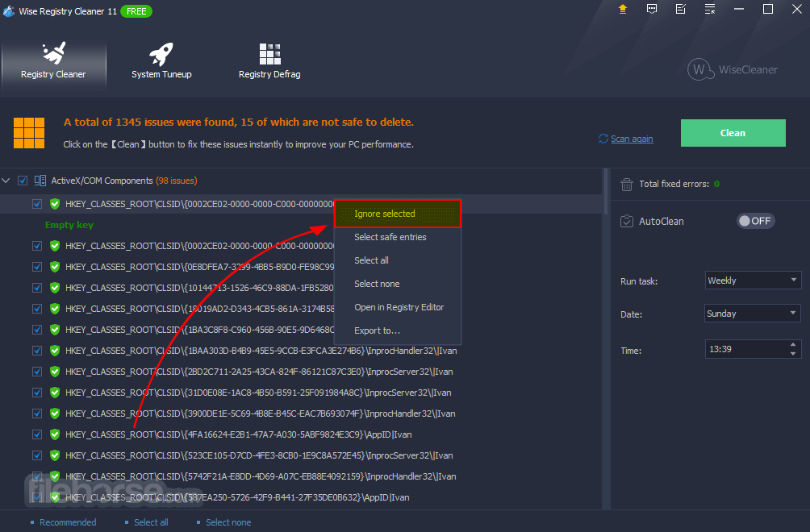
Task: Choose Ignore selected from context menu
Action: (398, 214)
